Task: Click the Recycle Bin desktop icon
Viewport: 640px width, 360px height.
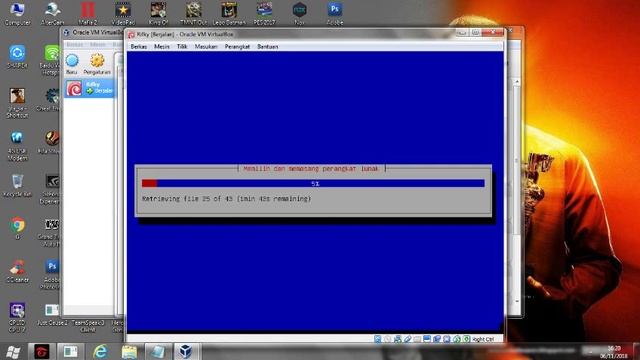Action: coord(17,186)
